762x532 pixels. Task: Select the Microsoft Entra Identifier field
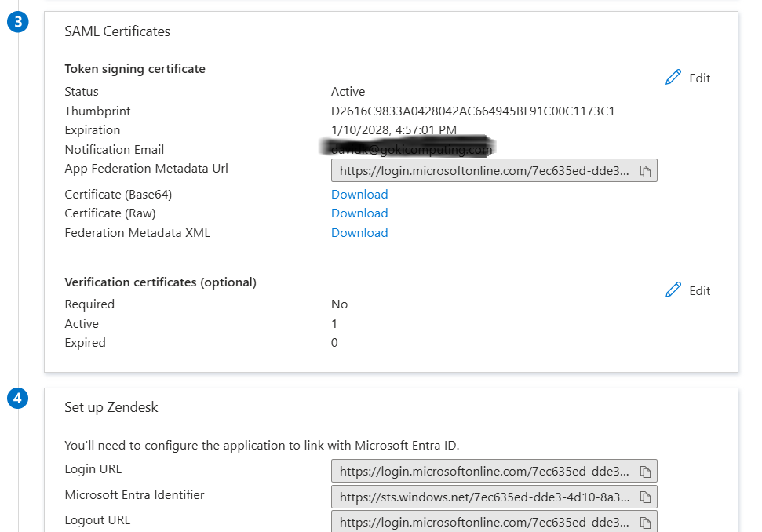tap(494, 497)
